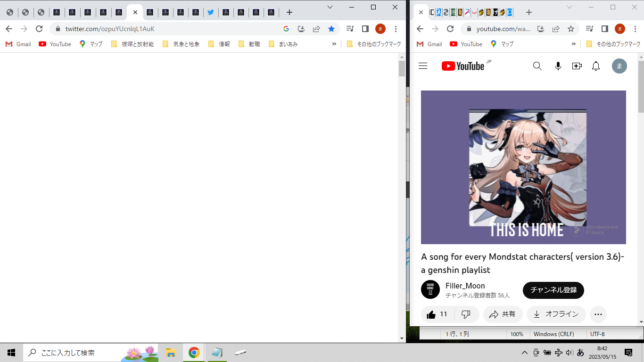Open profile avatar in the Twitter window
The image size is (644, 362).
(x=380, y=29)
